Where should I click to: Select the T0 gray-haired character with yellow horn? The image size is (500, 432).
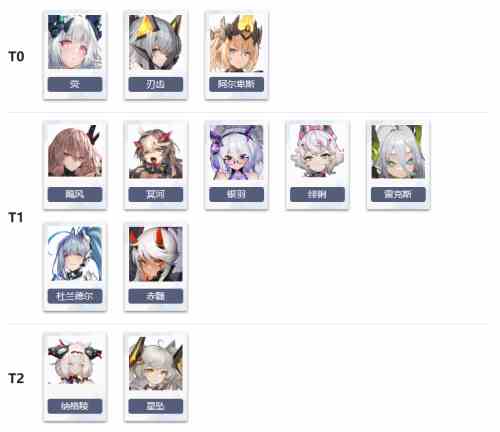[x=156, y=42]
